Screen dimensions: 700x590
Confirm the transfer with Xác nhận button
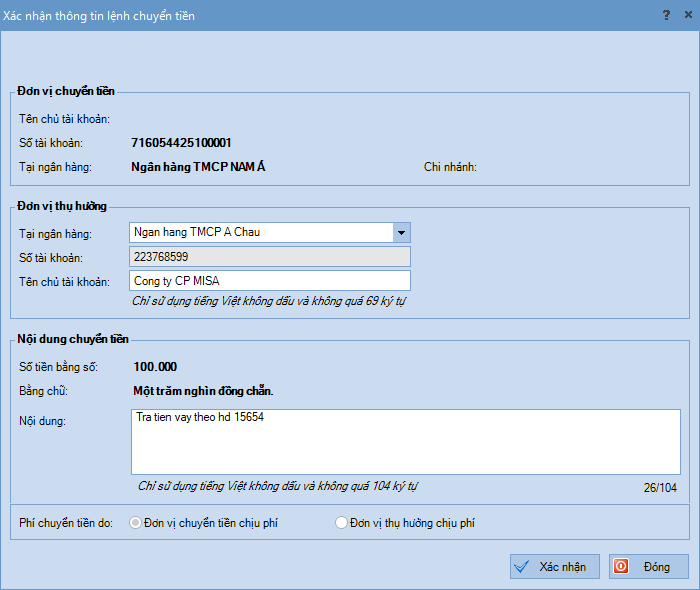[555, 567]
